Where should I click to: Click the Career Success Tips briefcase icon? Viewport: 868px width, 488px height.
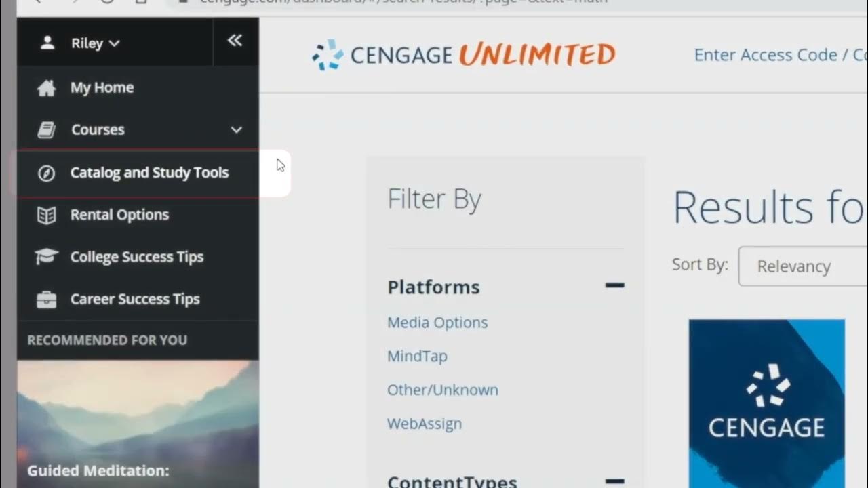(46, 300)
